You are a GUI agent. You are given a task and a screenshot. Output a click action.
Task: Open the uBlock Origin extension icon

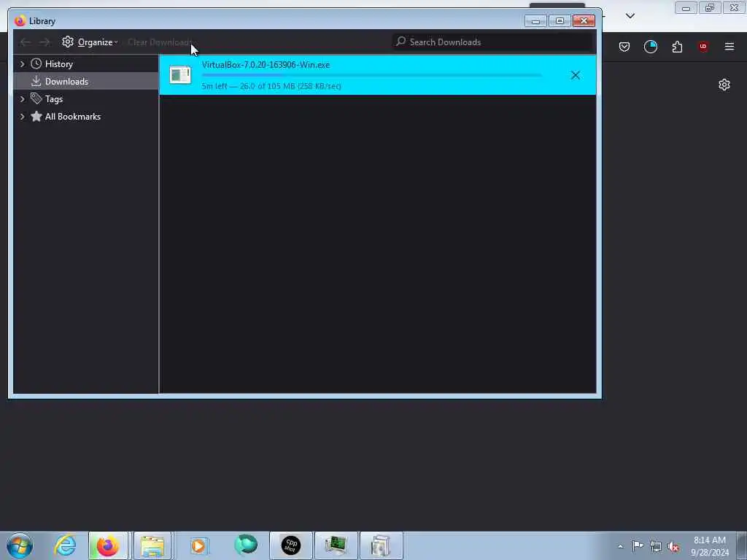click(x=703, y=47)
